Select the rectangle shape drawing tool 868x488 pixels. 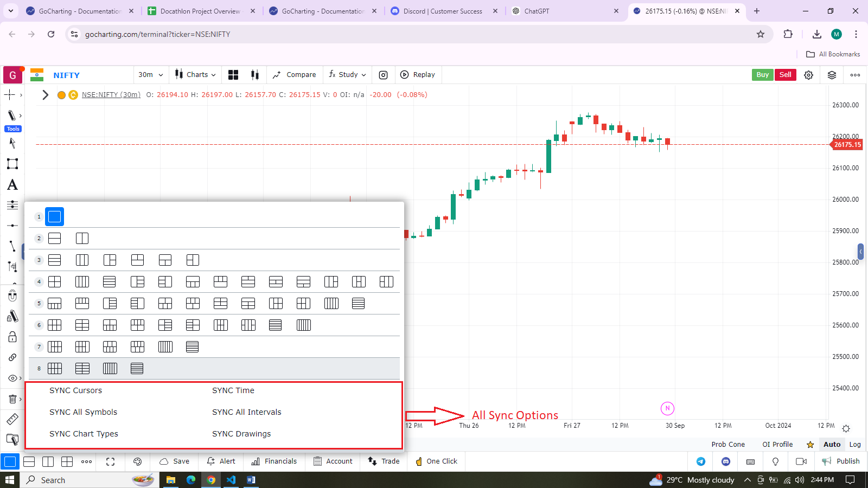pos(12,164)
